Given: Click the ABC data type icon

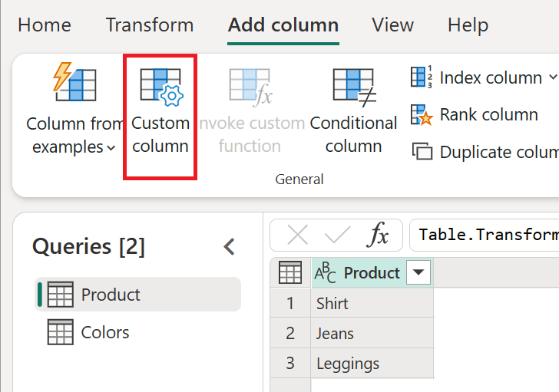Looking at the screenshot, I should (326, 273).
